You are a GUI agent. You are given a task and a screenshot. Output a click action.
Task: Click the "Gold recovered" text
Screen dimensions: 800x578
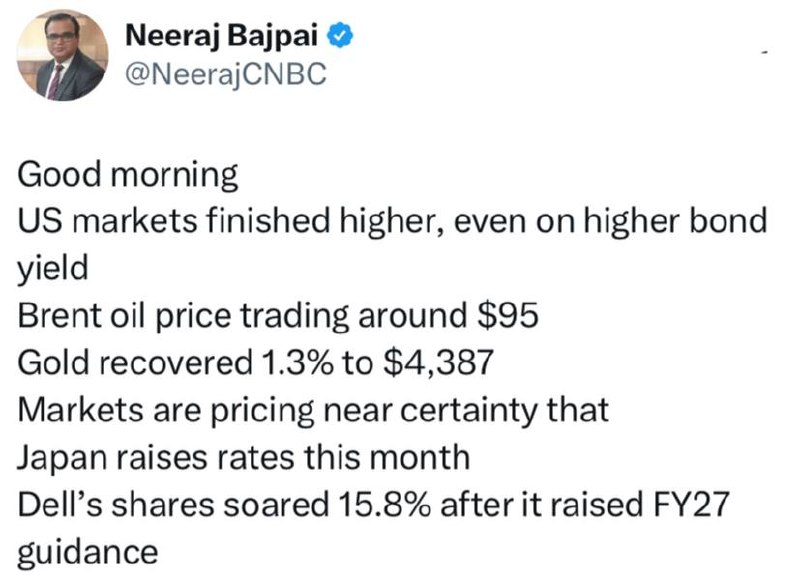pos(135,363)
